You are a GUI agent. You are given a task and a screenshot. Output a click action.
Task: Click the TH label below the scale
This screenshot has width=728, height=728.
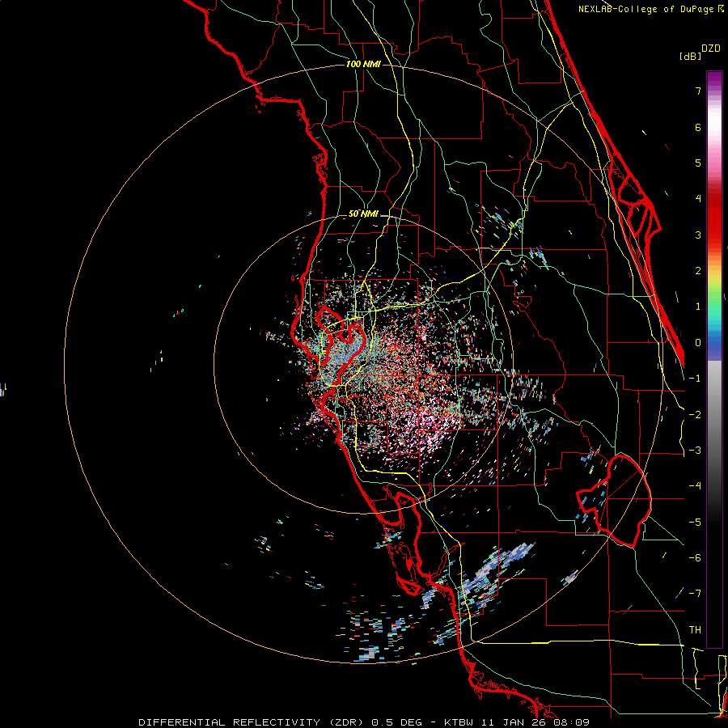coord(695,630)
